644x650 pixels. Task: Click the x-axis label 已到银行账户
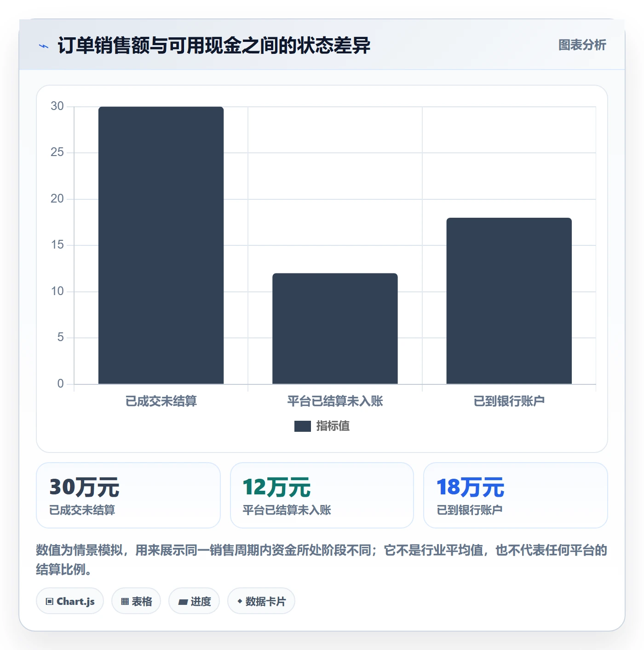pos(509,401)
